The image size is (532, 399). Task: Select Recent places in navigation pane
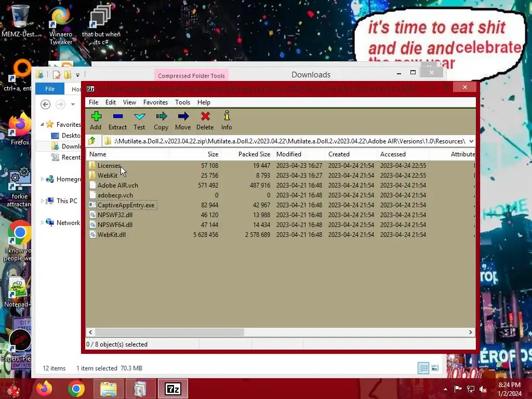tap(65, 157)
